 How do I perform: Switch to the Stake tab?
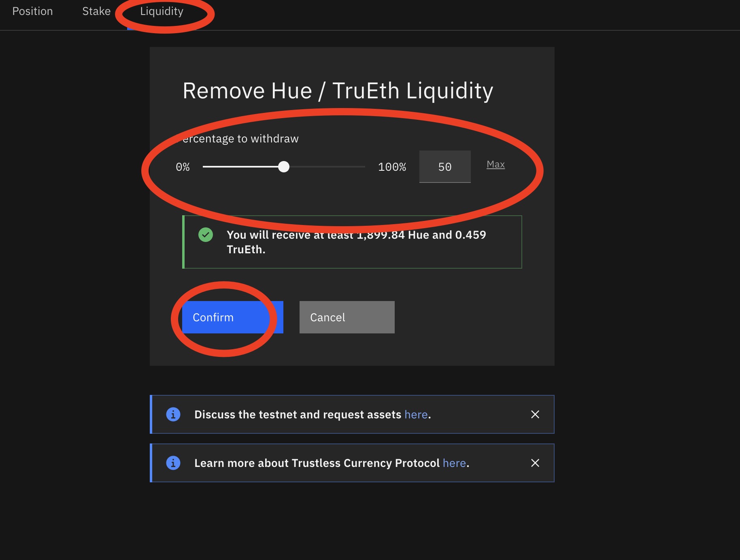point(96,11)
